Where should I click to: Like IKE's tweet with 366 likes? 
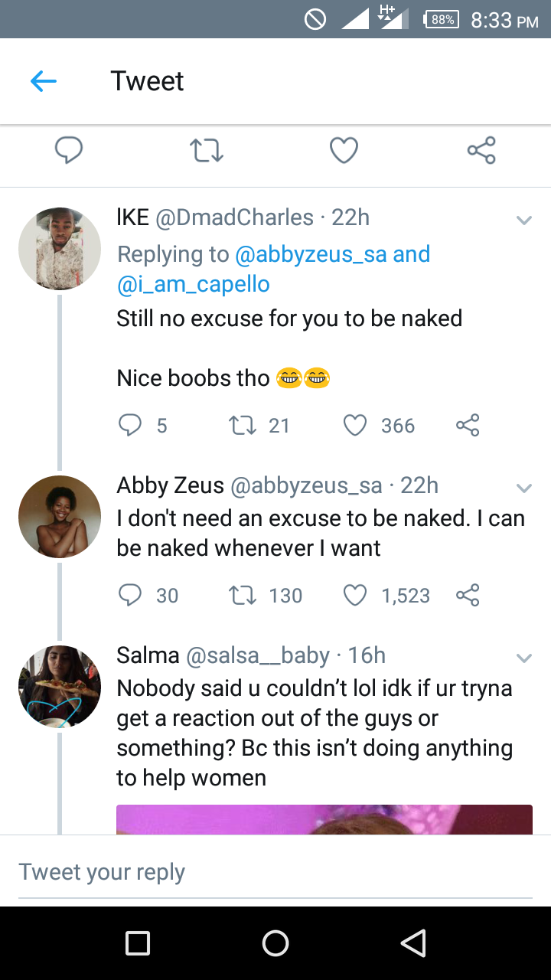click(355, 425)
